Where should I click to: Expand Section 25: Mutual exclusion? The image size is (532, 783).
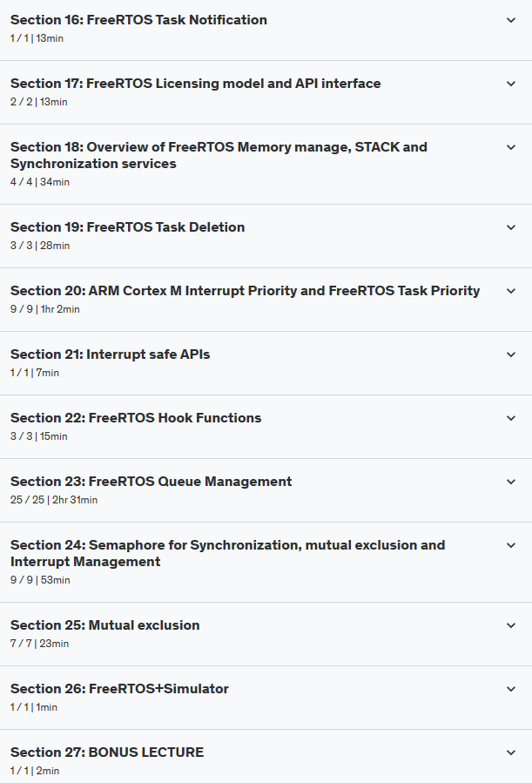click(511, 624)
